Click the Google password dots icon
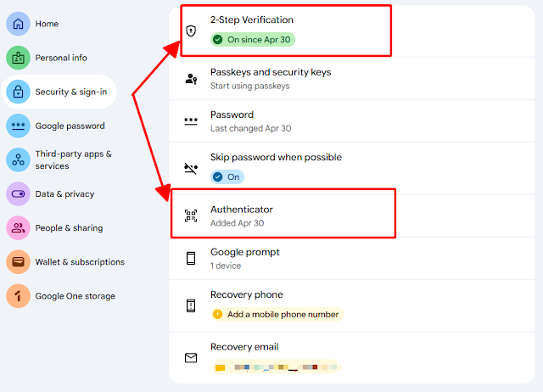 18,126
